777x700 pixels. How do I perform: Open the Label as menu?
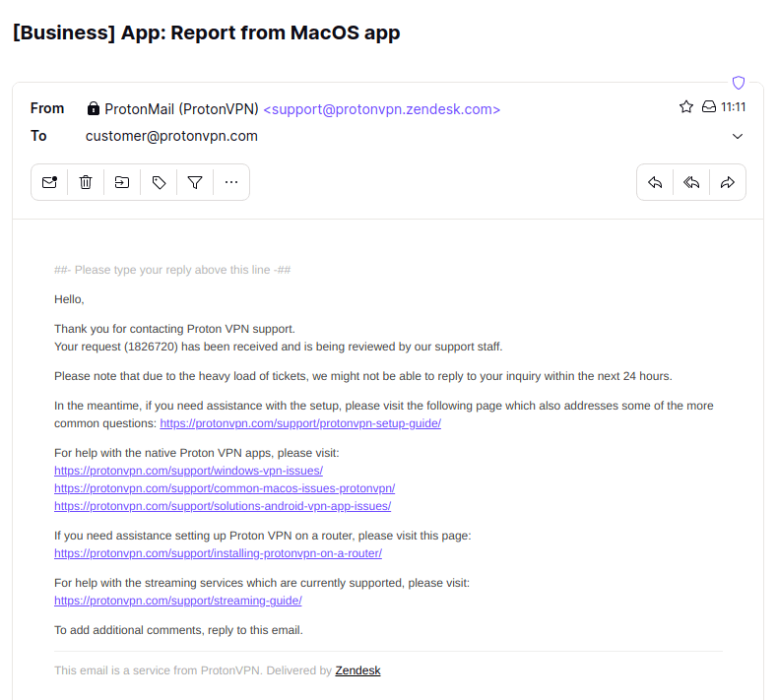pyautogui.click(x=159, y=182)
